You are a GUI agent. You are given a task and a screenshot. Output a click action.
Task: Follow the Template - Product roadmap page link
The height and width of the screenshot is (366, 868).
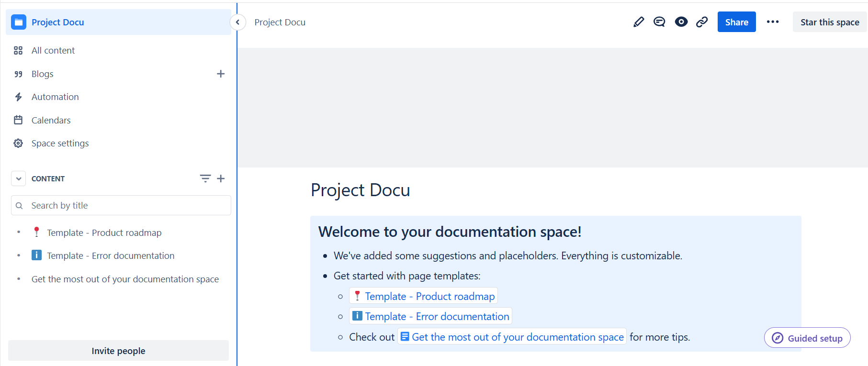pos(424,296)
